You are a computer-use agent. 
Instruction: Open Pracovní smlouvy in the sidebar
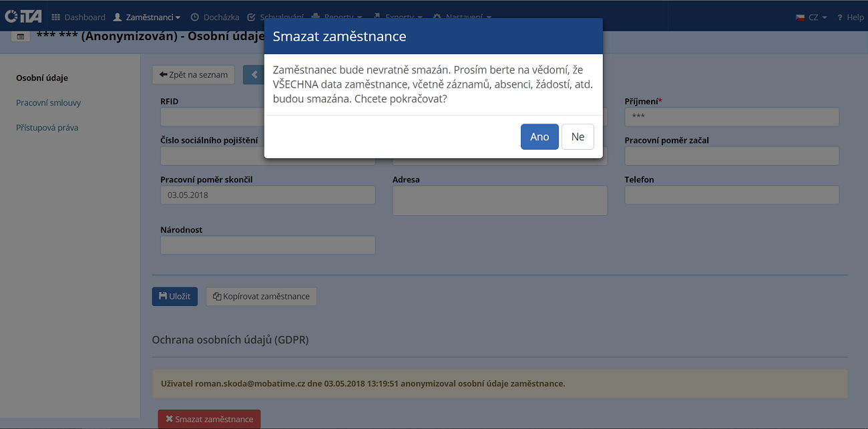click(x=48, y=103)
